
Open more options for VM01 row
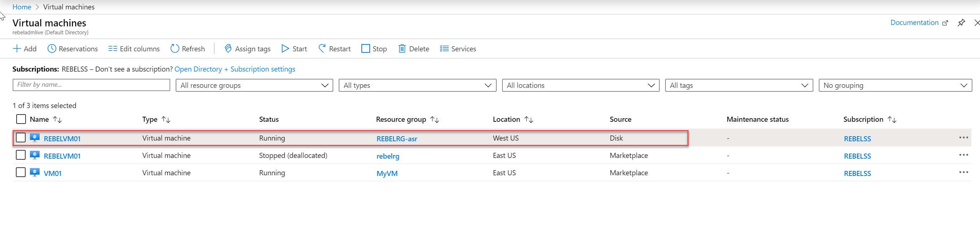[x=963, y=173]
